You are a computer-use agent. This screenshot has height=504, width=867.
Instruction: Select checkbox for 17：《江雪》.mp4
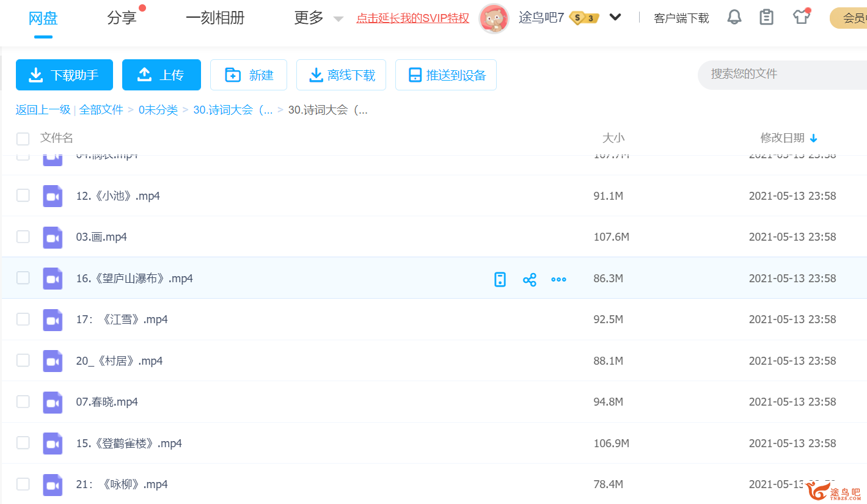pos(23,319)
